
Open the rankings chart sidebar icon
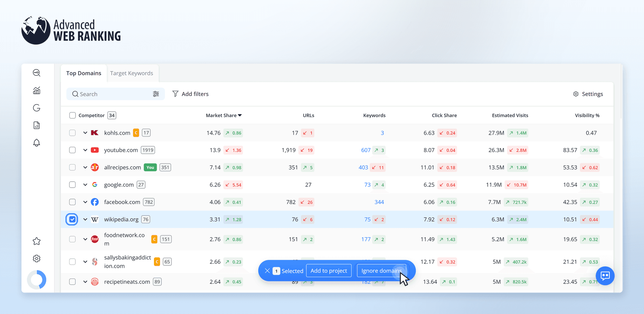37,90
